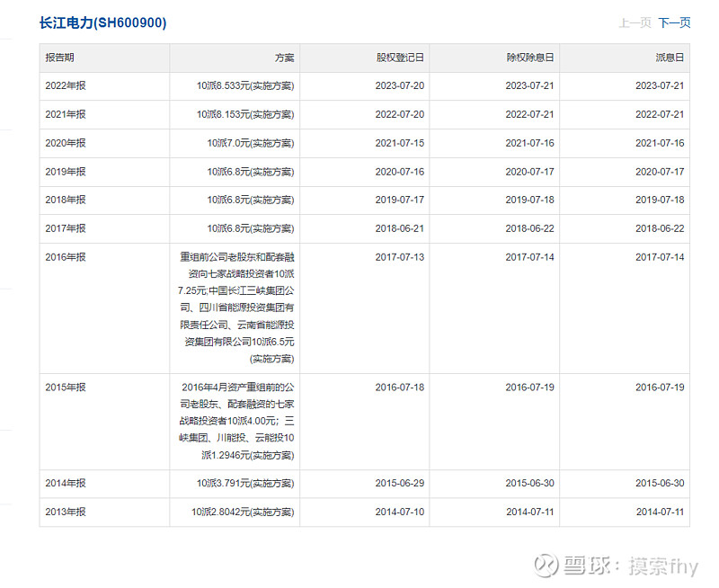Screen dimensions: 719x588
Task: Click the registration date 2016-07-18
Action: coord(400,388)
